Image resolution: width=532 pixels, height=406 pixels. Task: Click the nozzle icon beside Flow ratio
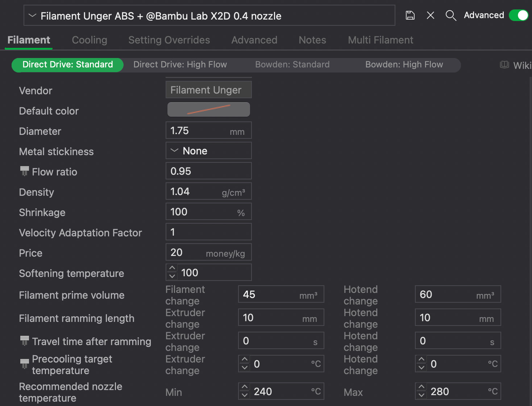24,171
